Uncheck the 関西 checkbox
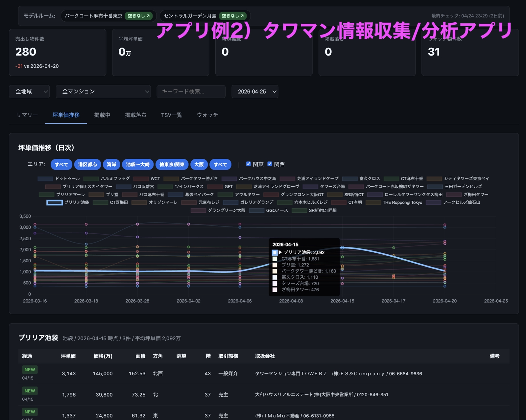526x420 pixels. 270,164
